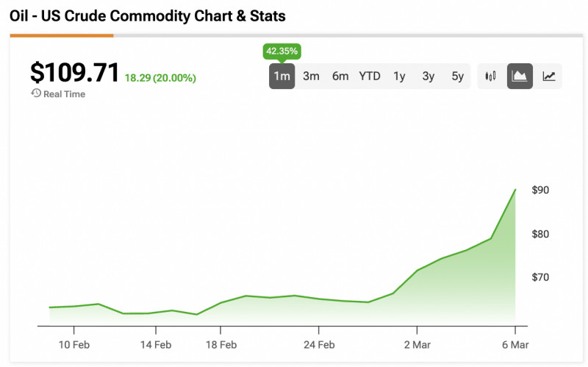Click the 6 Mar date marker
The width and height of the screenshot is (588, 367).
515,344
